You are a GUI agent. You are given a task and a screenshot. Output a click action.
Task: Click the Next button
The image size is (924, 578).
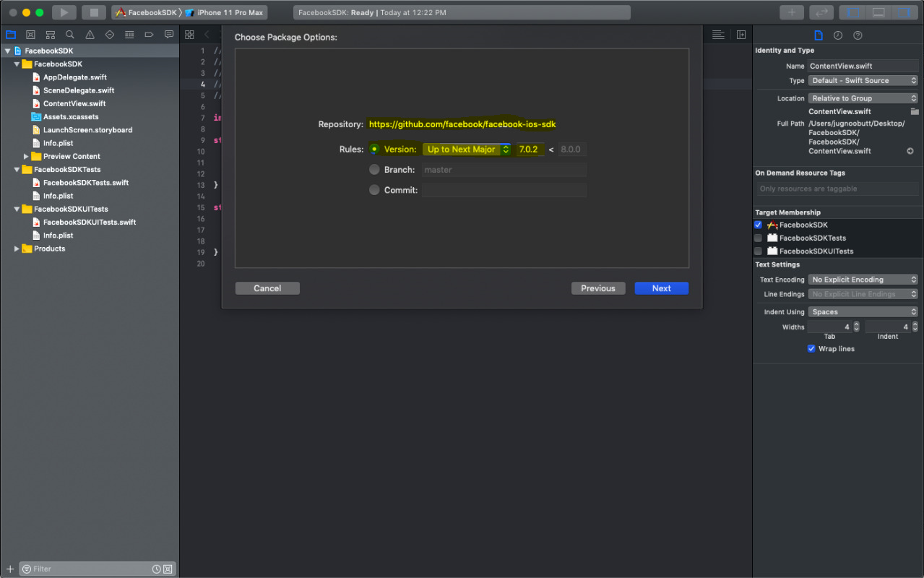click(x=661, y=288)
